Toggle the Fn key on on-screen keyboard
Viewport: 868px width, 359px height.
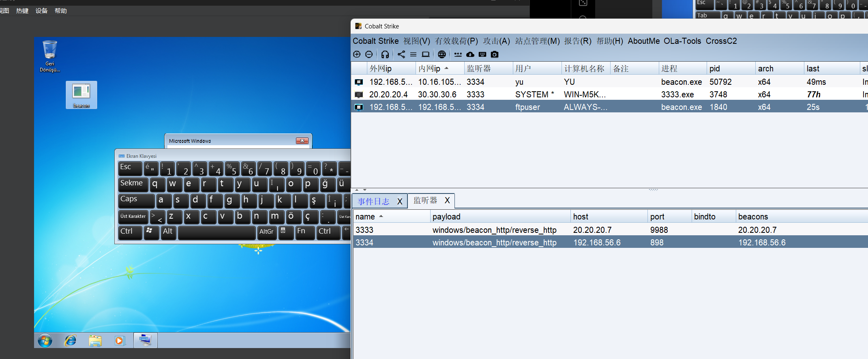tap(305, 232)
